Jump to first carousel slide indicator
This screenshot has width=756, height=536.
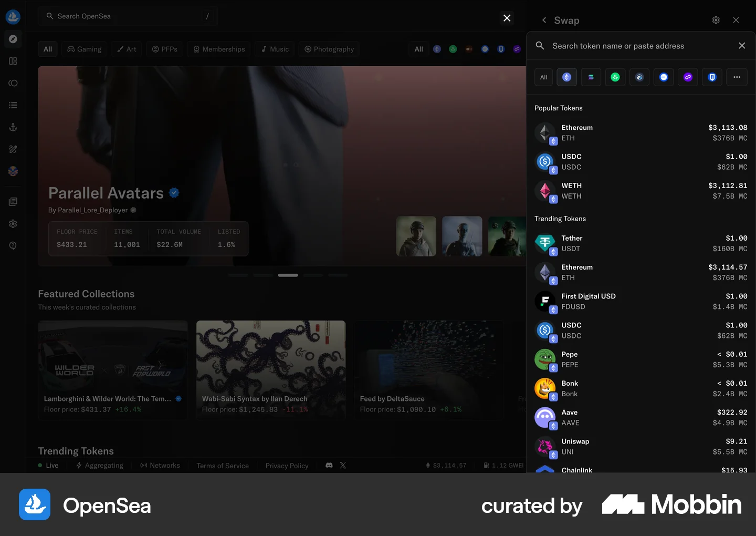[238, 275]
